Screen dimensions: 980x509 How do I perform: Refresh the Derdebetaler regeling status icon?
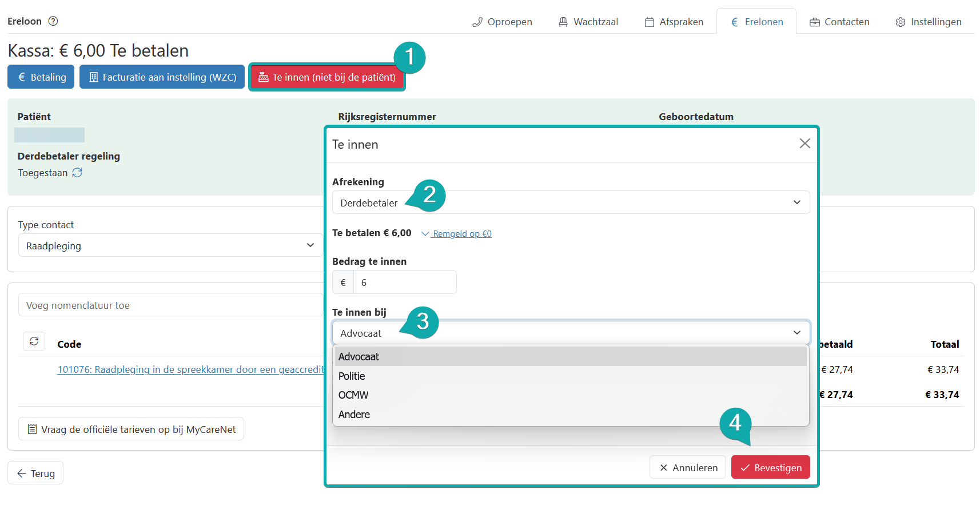point(77,173)
